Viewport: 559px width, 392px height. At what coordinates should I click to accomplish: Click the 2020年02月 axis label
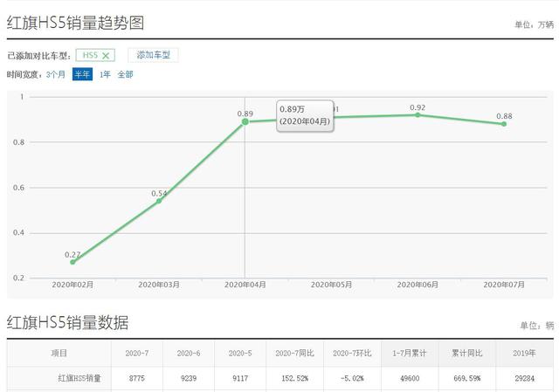pyautogui.click(x=72, y=285)
